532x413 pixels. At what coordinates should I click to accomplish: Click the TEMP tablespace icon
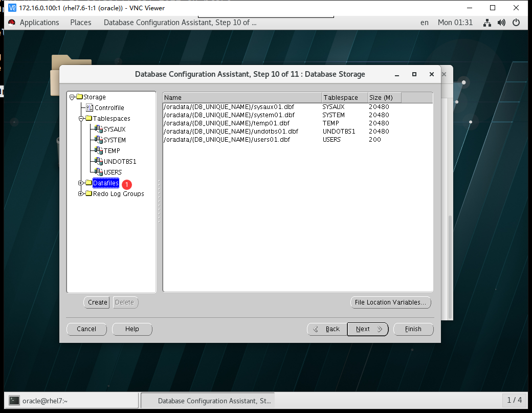tap(99, 150)
